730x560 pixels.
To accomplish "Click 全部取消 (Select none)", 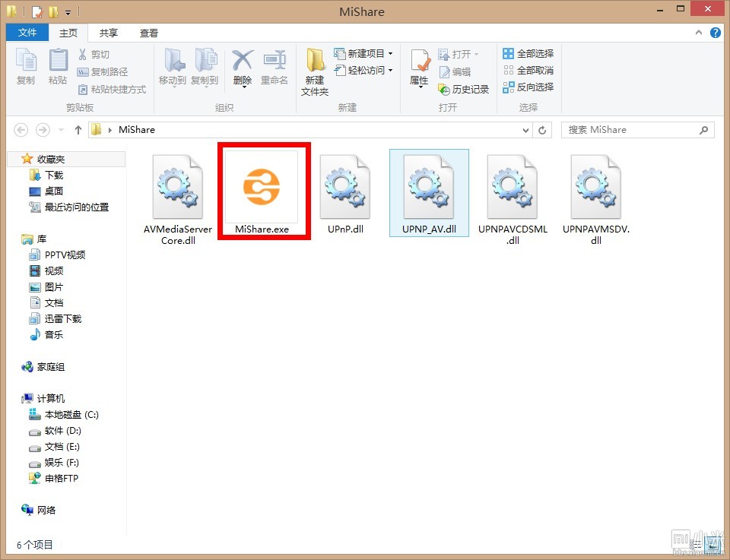I will pyautogui.click(x=528, y=70).
